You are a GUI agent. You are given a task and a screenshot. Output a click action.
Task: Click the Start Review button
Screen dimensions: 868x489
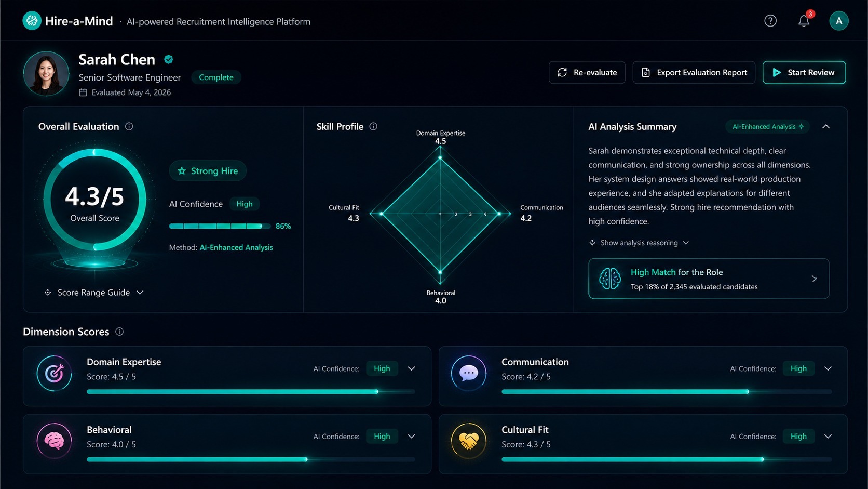(804, 72)
